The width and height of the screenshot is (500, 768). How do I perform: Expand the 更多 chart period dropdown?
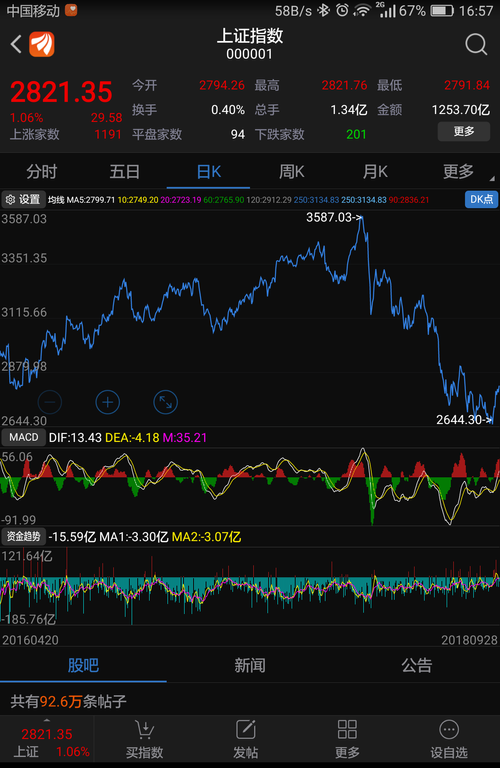(x=458, y=171)
